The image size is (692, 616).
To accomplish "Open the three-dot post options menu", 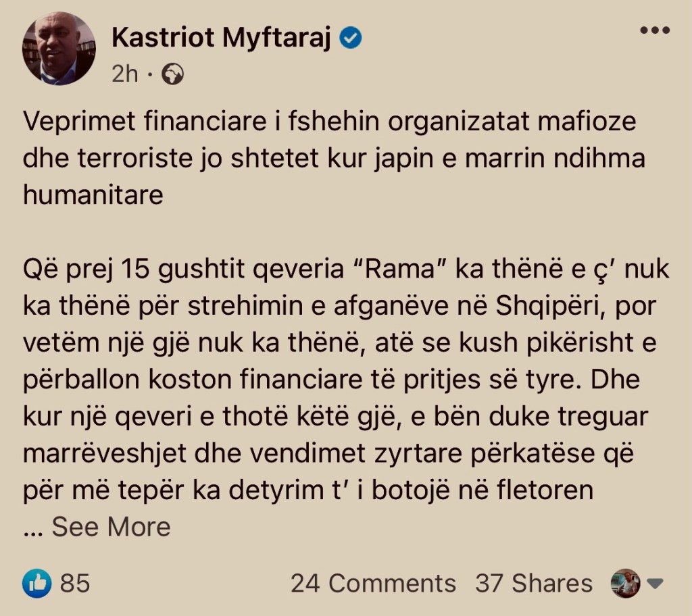I will [x=654, y=32].
